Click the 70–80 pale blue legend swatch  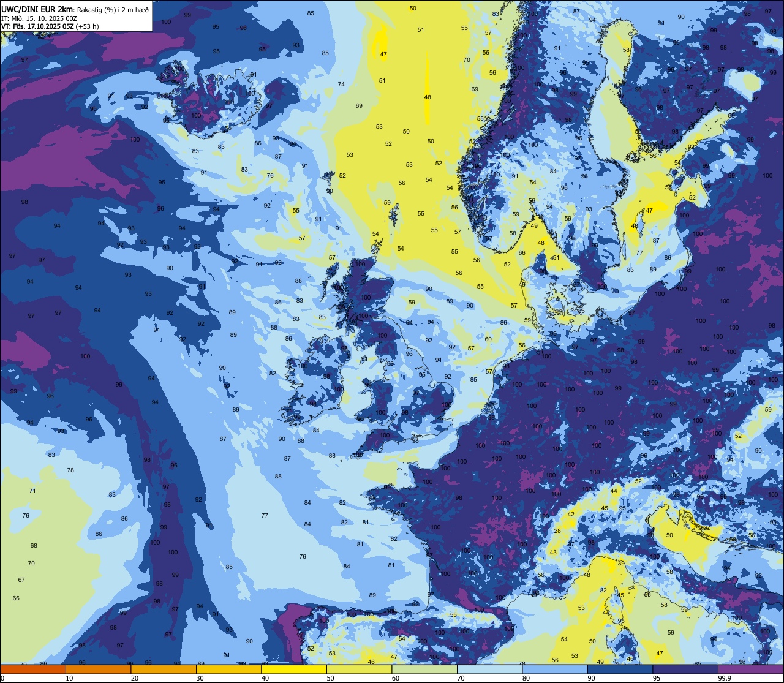(x=489, y=670)
